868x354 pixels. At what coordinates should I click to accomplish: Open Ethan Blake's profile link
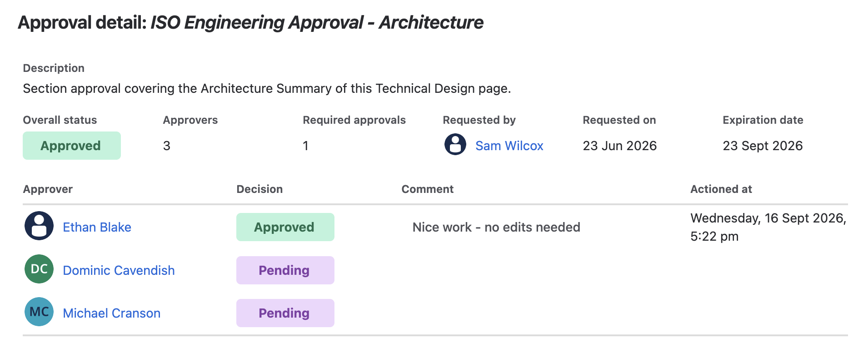[97, 227]
